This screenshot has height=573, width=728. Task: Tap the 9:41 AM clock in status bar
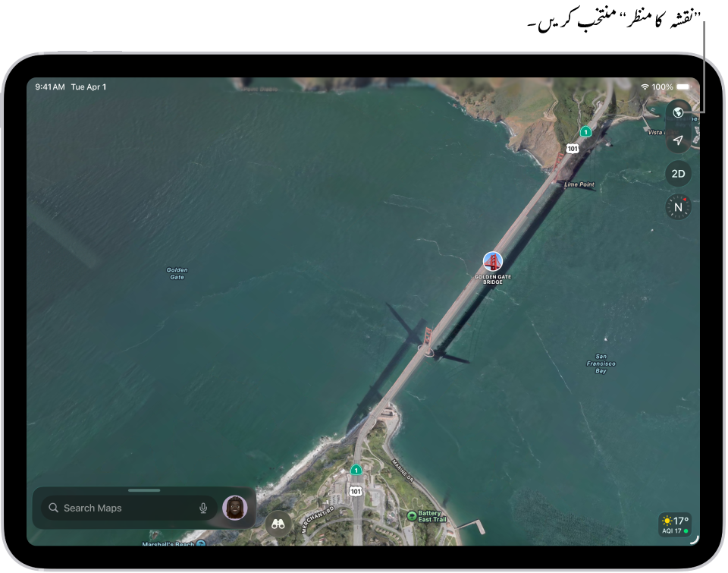tap(50, 87)
